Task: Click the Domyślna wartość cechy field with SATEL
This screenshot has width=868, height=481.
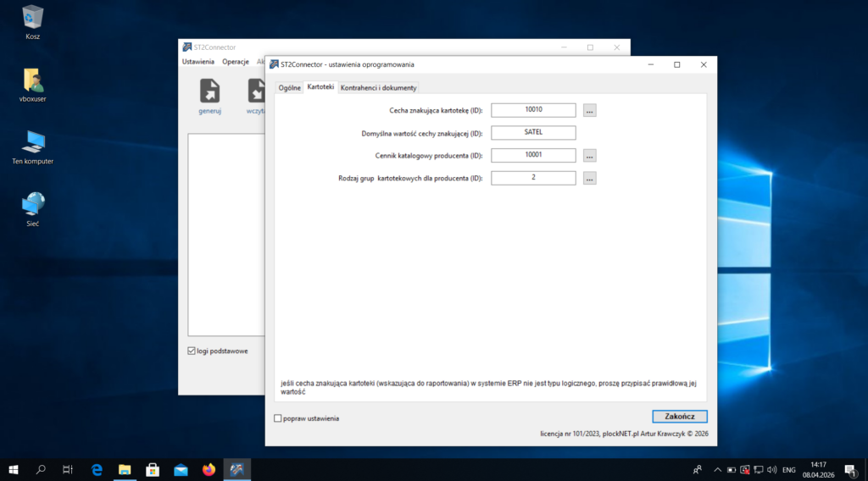Action: [533, 133]
